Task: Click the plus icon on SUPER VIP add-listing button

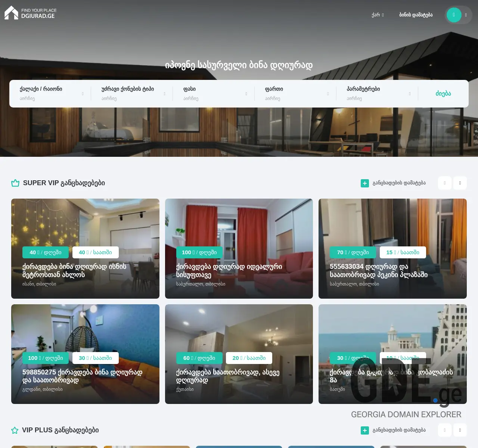Action: point(365,183)
